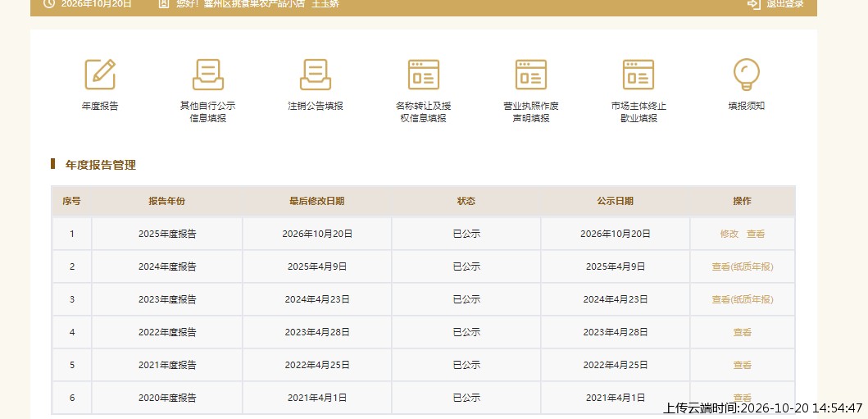
Task: Select 名称转让及授权信息填报 menu label
Action: click(x=424, y=112)
